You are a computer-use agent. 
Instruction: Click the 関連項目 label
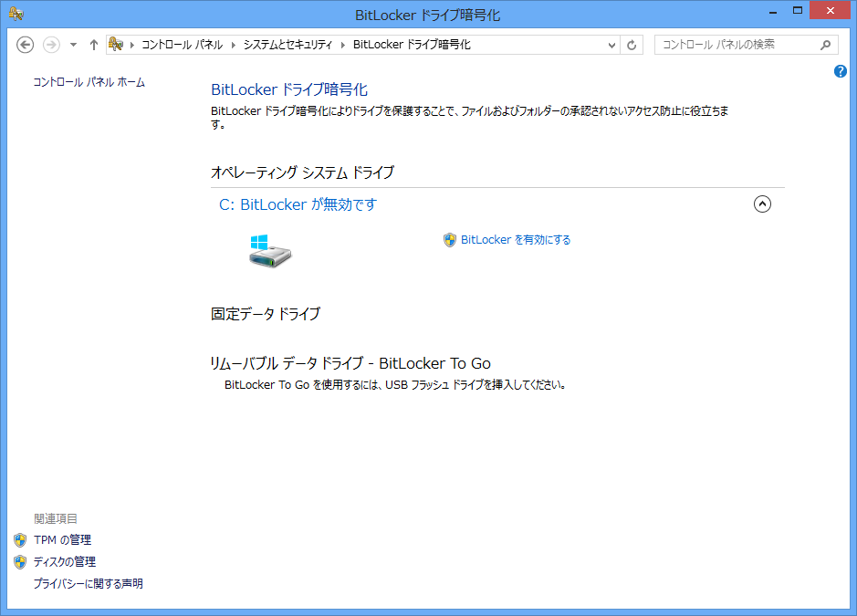(x=55, y=518)
